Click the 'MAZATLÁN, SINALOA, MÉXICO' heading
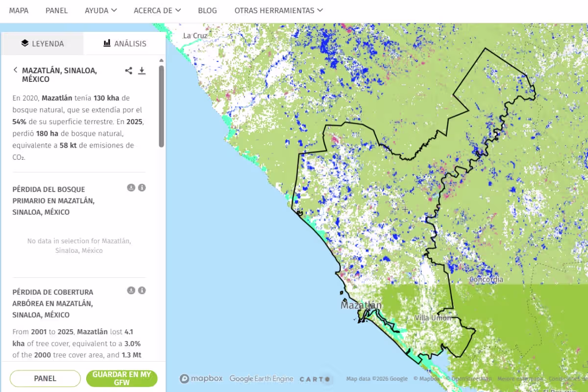 click(x=59, y=75)
